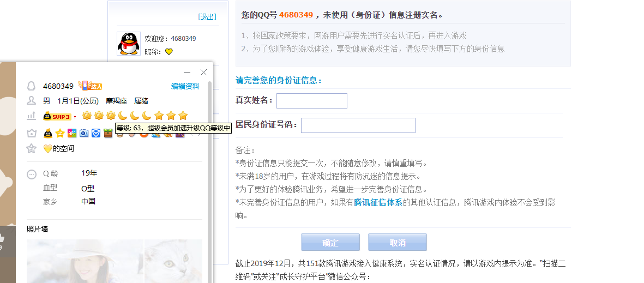Click the orange QQ number 4680349 in notice
Viewport: 644px width, 283px height.
point(296,15)
